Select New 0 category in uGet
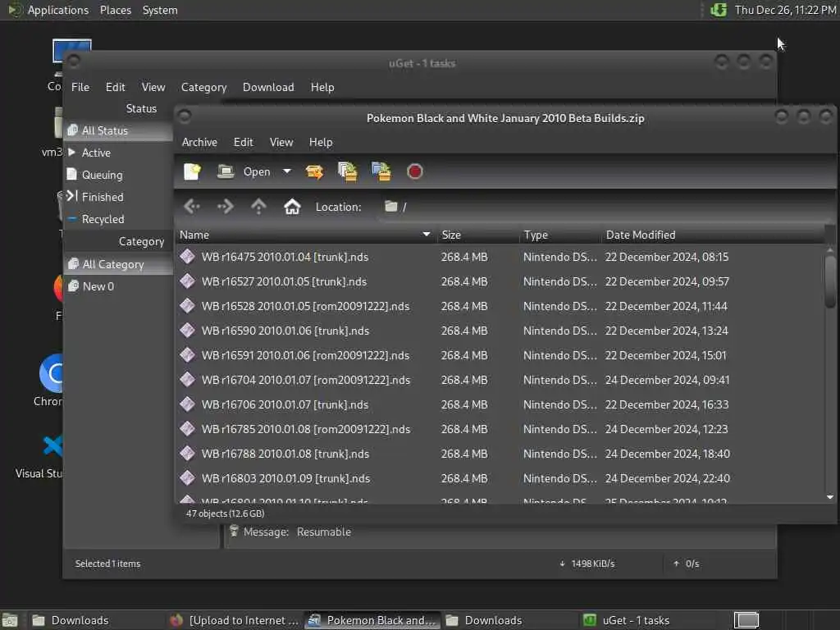Image resolution: width=840 pixels, height=630 pixels. click(x=118, y=286)
